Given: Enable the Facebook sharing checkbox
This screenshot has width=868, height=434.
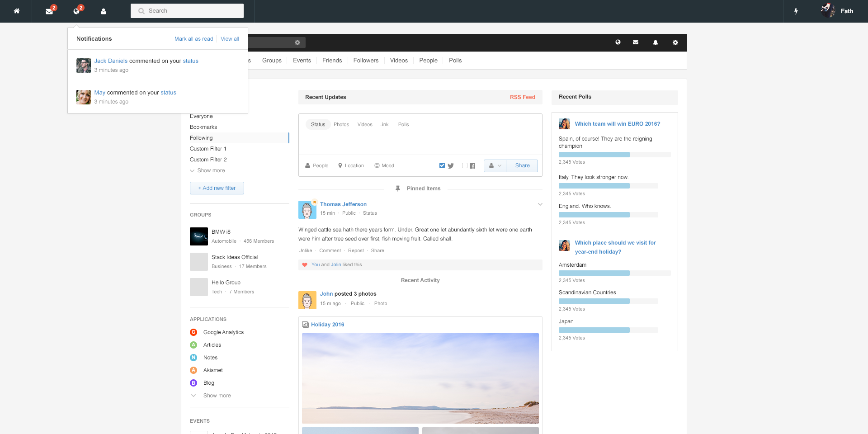Looking at the screenshot, I should click(464, 165).
